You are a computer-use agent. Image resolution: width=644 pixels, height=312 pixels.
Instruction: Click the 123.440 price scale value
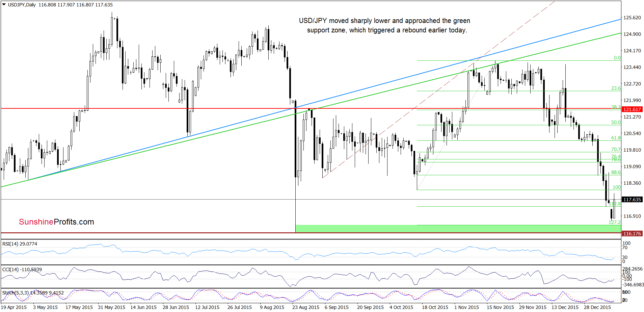[632, 67]
